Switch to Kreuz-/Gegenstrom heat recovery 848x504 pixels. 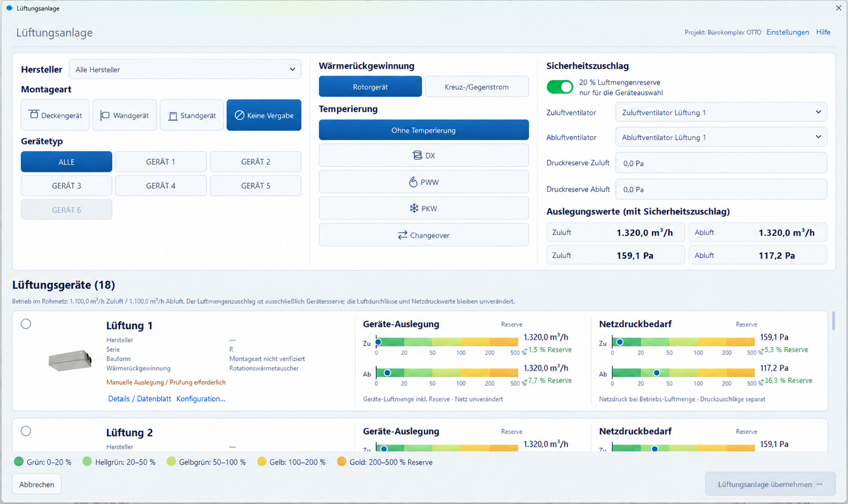tap(477, 87)
